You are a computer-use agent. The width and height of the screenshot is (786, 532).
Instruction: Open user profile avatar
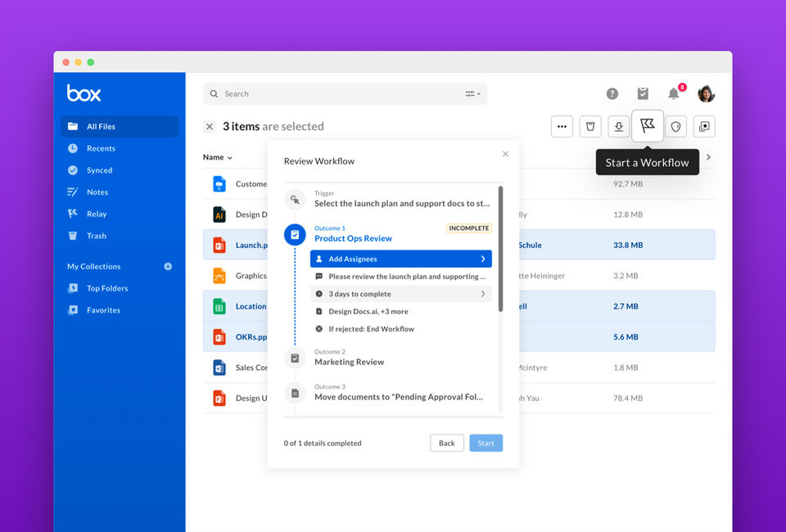[x=706, y=93]
